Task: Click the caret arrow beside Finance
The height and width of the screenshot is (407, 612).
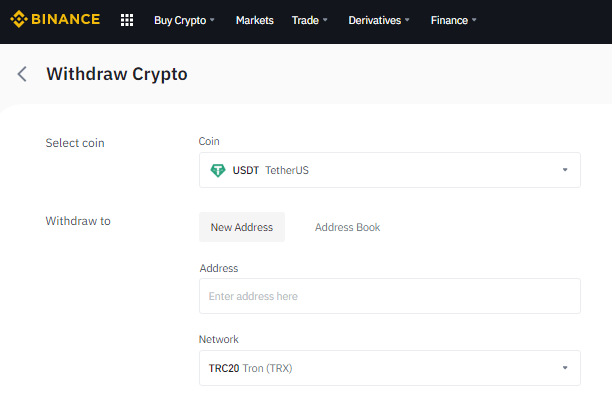Action: click(x=474, y=20)
